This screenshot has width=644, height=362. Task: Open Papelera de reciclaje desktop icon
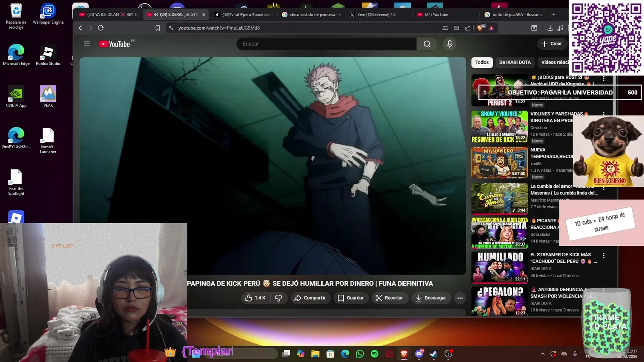[16, 16]
